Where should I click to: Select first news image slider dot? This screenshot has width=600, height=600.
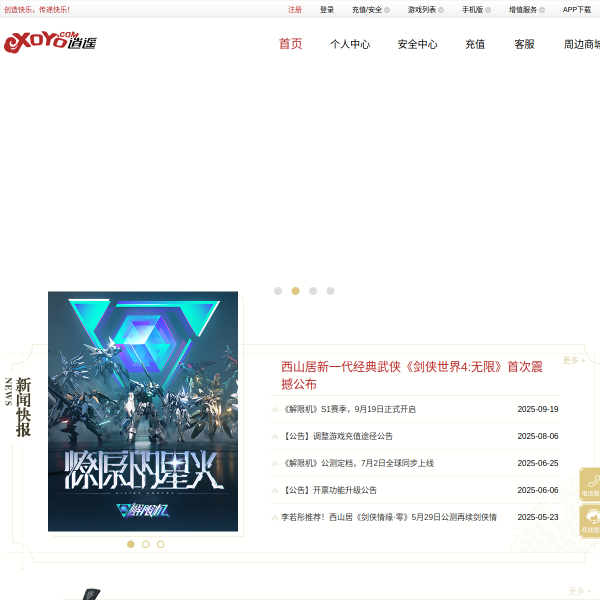coord(130,544)
